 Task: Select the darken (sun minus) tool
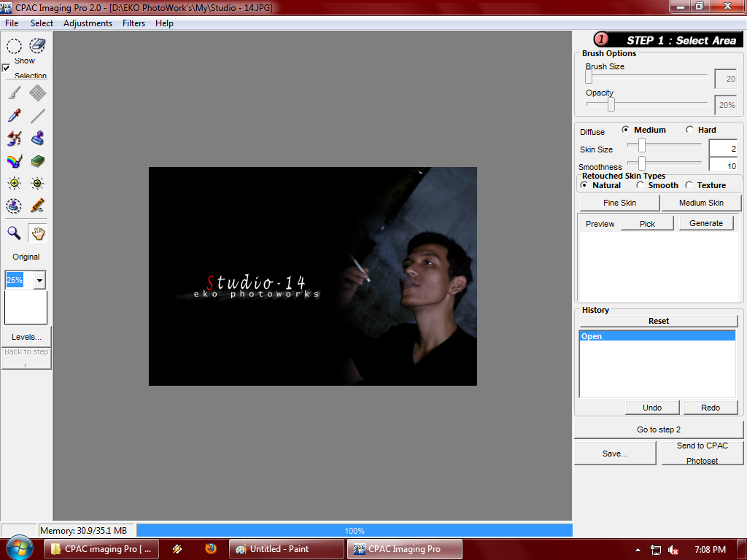click(x=38, y=183)
